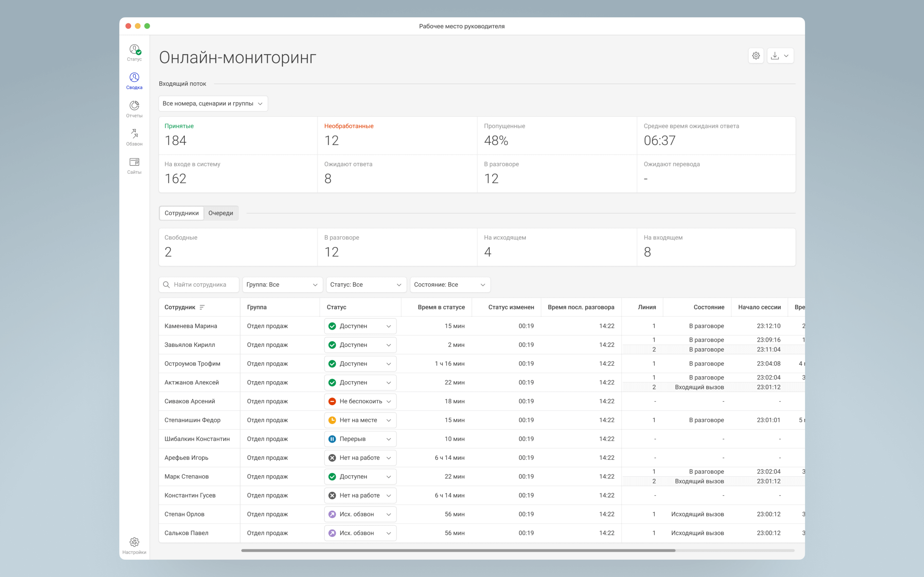Open the 'Группа: Все' filter
The height and width of the screenshot is (577, 924).
pyautogui.click(x=282, y=285)
